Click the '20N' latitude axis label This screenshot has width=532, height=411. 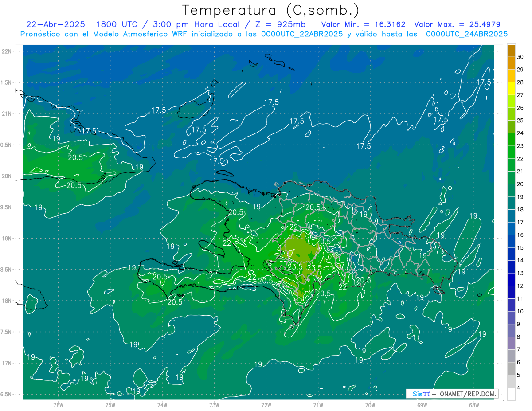coord(7,176)
